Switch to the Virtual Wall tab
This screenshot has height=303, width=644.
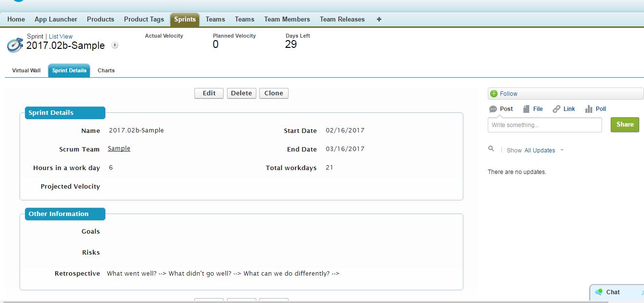click(26, 70)
